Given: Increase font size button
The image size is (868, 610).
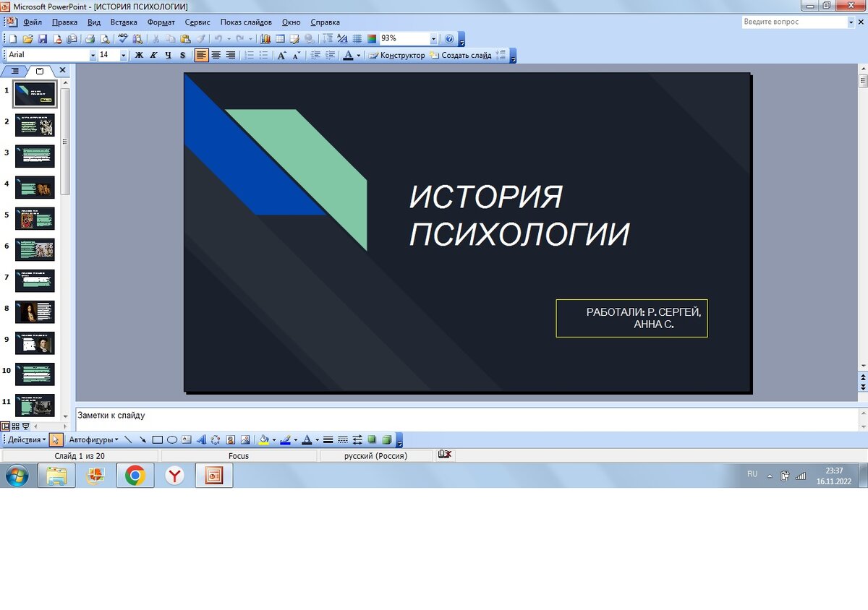Looking at the screenshot, I should 282,55.
